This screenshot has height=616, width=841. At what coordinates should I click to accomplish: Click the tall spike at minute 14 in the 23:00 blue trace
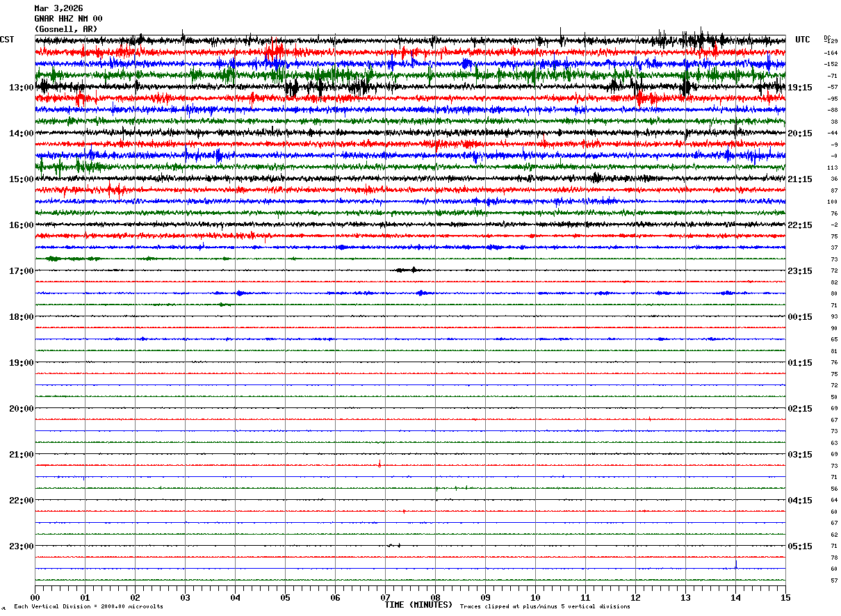coord(736,564)
